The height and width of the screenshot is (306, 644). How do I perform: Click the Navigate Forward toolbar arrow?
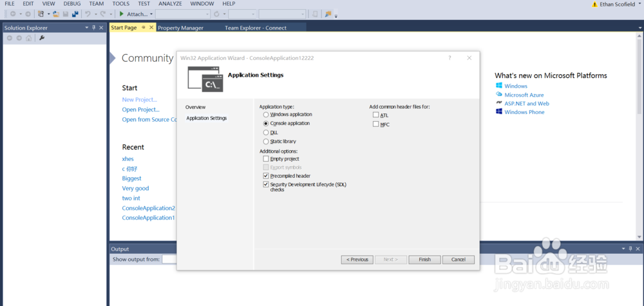pos(28,14)
